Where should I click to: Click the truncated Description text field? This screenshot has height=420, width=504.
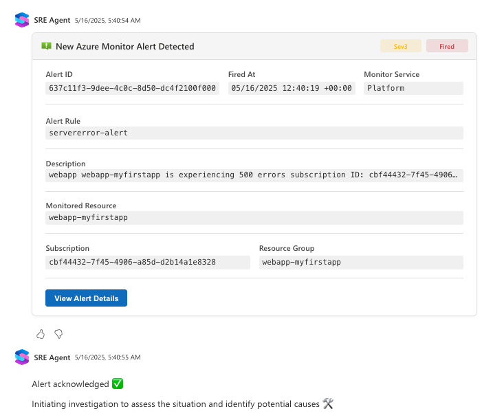[x=254, y=175]
